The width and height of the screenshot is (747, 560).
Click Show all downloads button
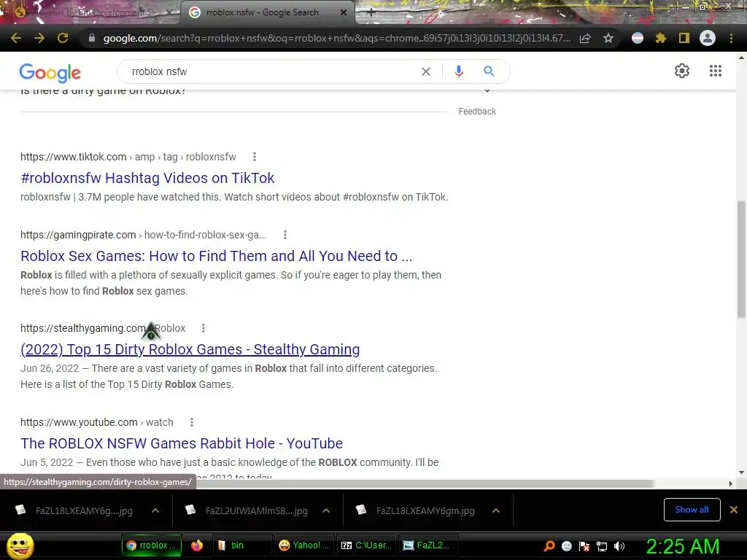pos(692,510)
